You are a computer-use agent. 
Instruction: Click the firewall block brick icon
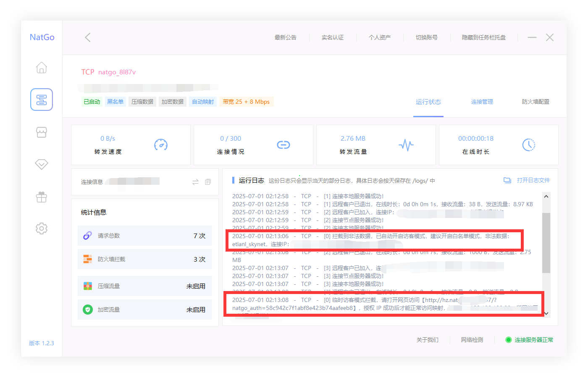87,259
